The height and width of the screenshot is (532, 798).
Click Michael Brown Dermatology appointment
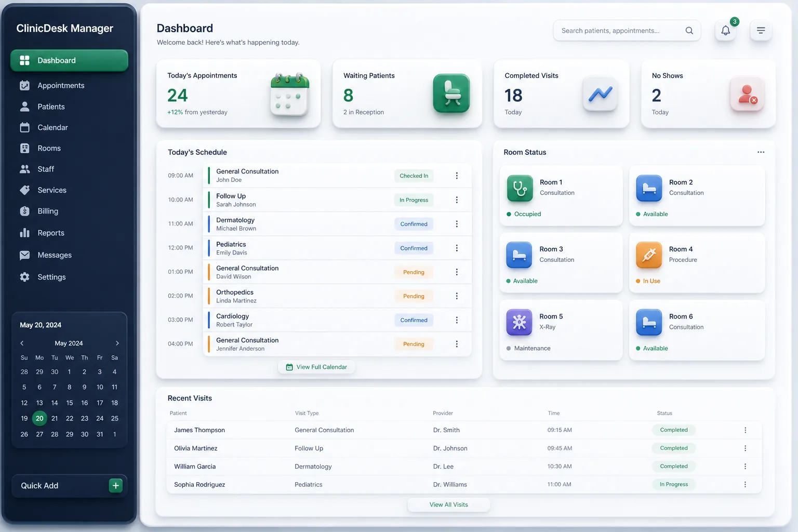(x=337, y=224)
